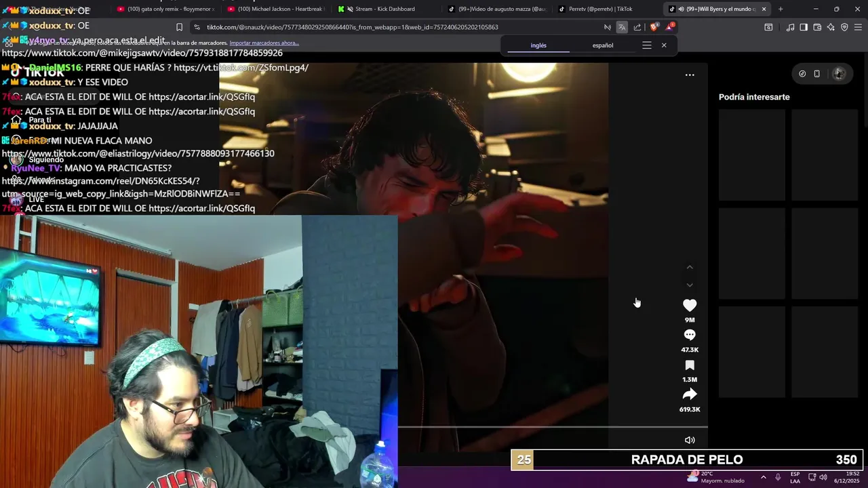Show hidden system tray icons chevron
The image size is (868, 488).
pyautogui.click(x=764, y=477)
